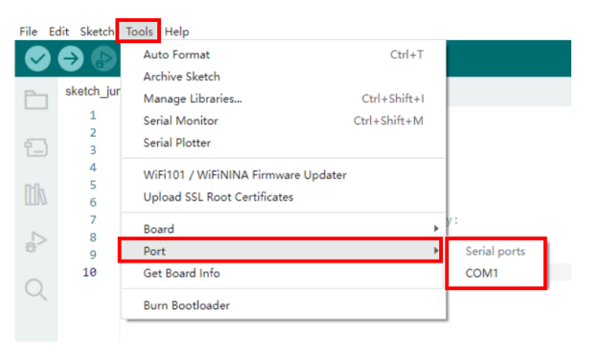
Task: Open the Library Manager books icon
Action: [x=36, y=194]
